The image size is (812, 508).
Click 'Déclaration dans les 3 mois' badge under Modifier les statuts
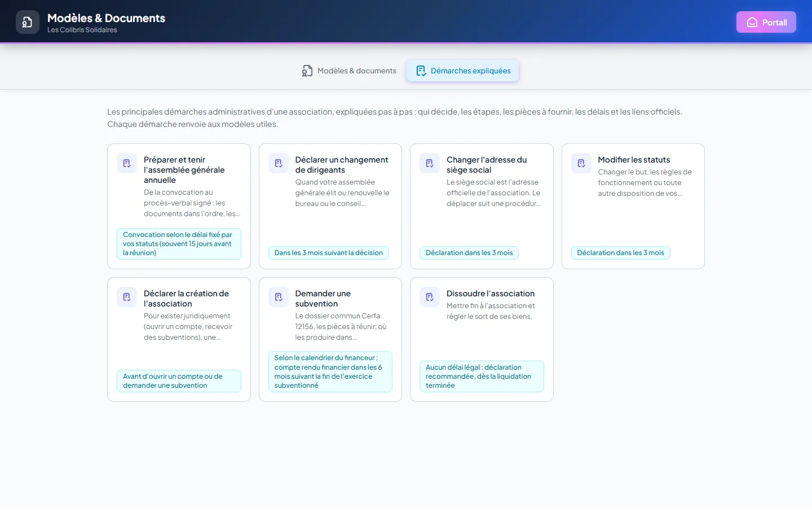(620, 253)
